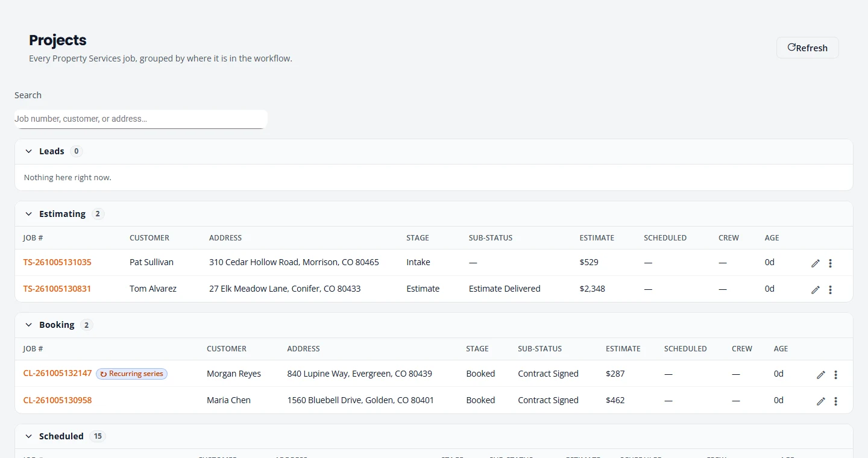Select the customer name Tom Alvarez
The height and width of the screenshot is (458, 868).
153,289
